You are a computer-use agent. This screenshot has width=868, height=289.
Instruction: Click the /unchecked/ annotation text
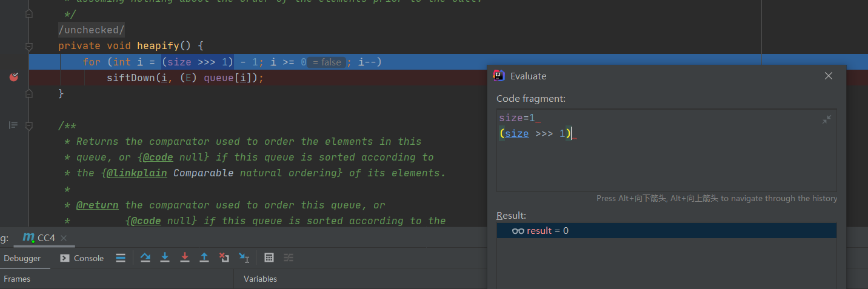click(92, 30)
